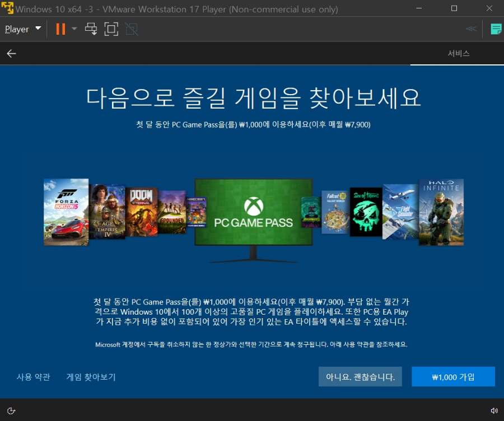504x421 pixels.
Task: Click the VMware Workstation app icon in title bar
Action: 7,8
